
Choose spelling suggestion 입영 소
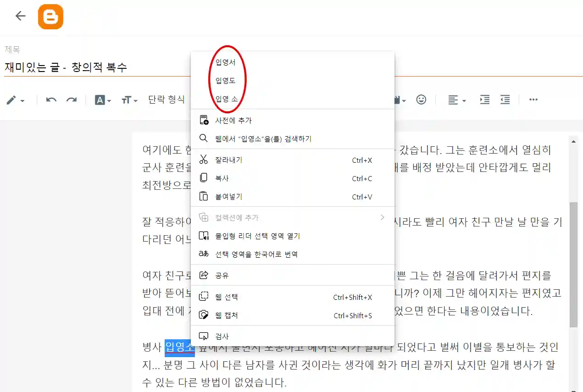point(293,99)
